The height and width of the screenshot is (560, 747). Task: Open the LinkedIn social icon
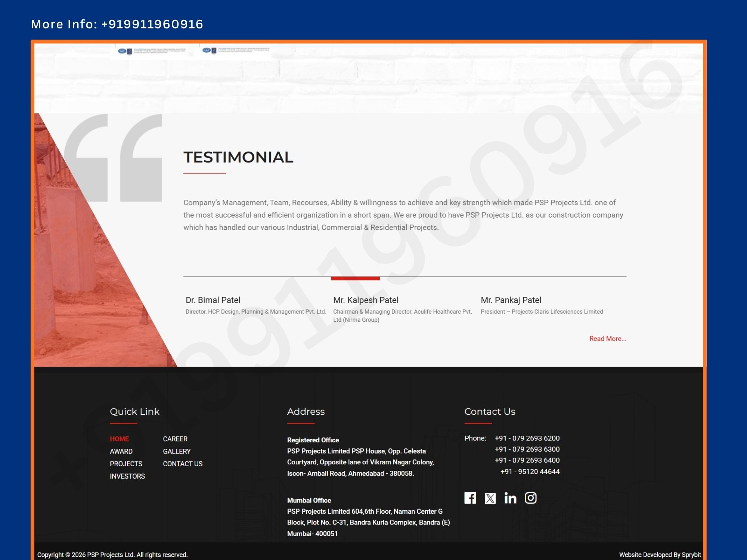click(510, 498)
